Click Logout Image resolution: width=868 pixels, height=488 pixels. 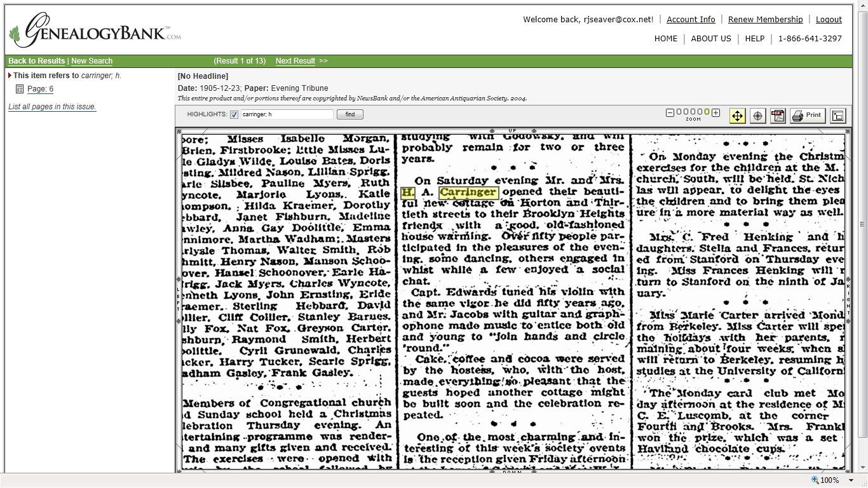829,20
